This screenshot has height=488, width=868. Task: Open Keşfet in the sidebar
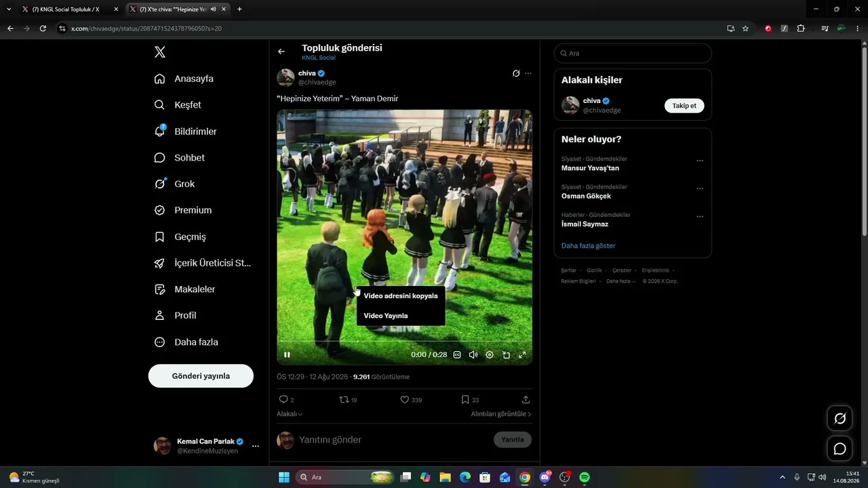[x=178, y=105]
